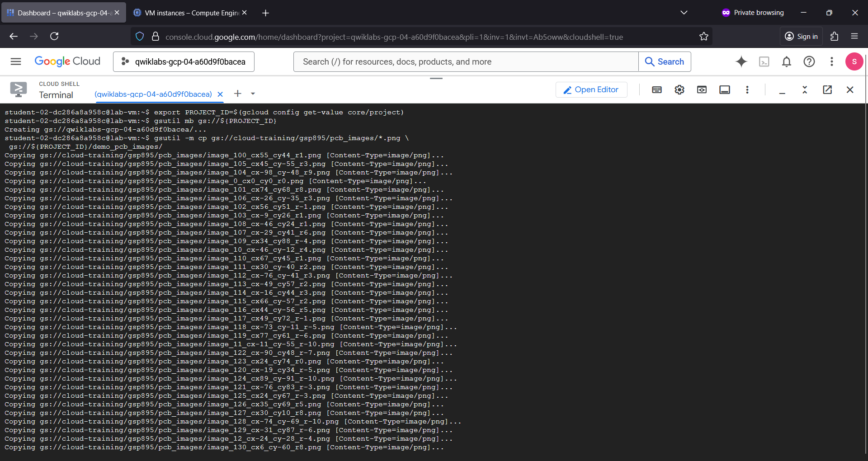868x461 pixels.
Task: Grab the Cloud Shell resize handle bar
Action: coord(436,78)
